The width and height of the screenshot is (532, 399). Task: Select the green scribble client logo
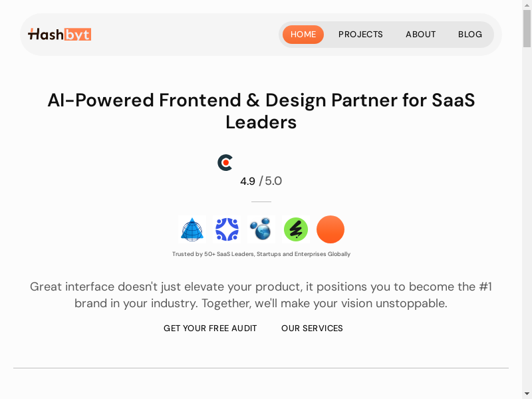click(296, 229)
